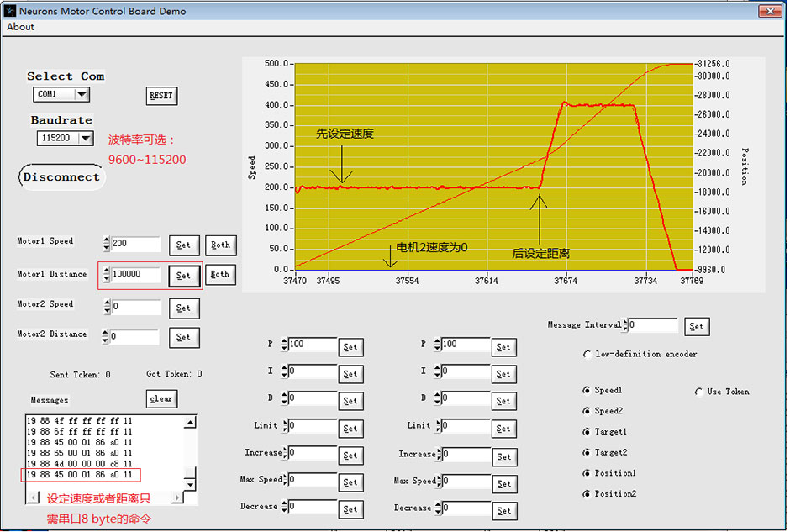The image size is (790, 532).
Task: Click the Disconnect button
Action: 61,177
